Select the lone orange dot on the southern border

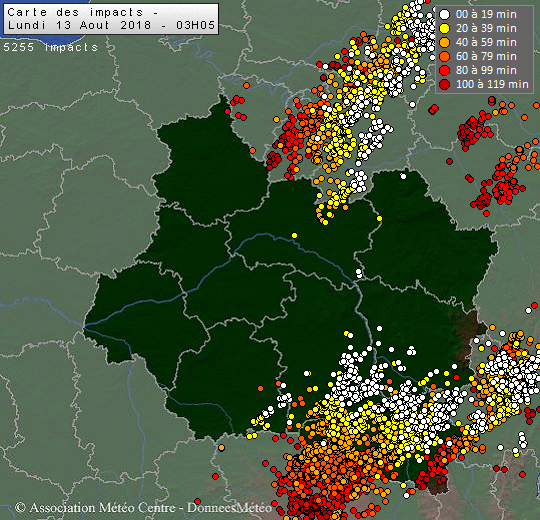click(x=221, y=448)
